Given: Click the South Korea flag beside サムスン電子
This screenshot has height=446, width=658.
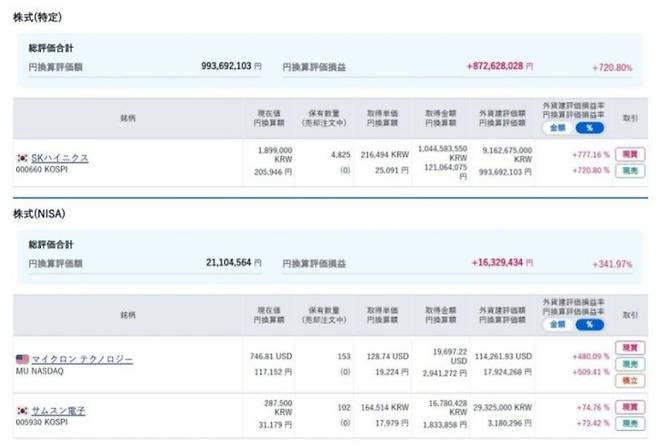Looking at the screenshot, I should coord(22,411).
